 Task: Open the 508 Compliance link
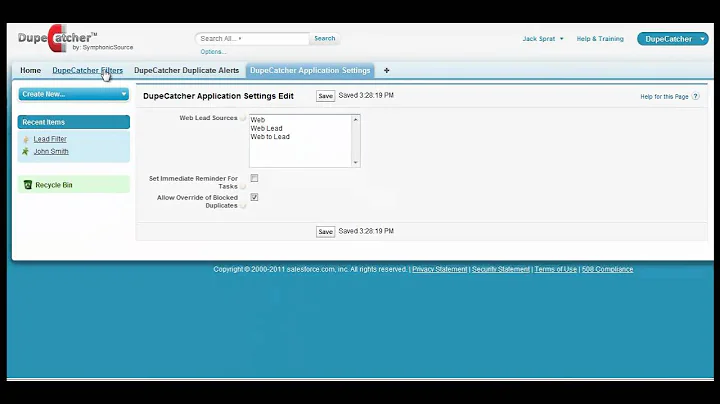pos(608,269)
